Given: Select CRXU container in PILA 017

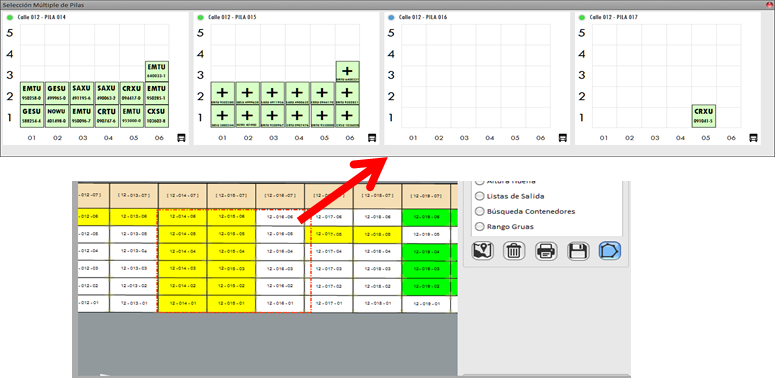Looking at the screenshot, I should tap(704, 116).
